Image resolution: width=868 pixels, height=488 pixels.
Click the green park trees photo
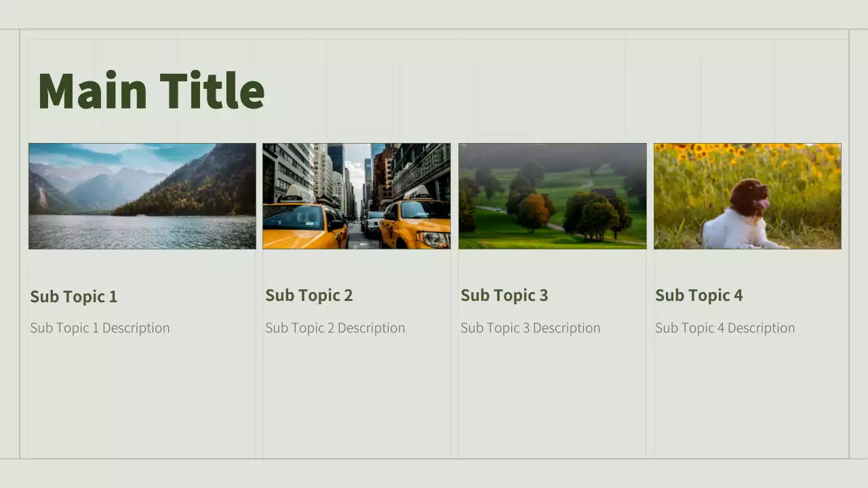552,196
